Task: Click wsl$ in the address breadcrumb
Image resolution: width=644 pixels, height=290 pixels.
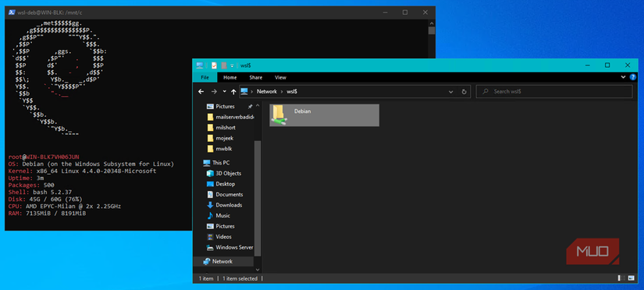Action: (292, 91)
